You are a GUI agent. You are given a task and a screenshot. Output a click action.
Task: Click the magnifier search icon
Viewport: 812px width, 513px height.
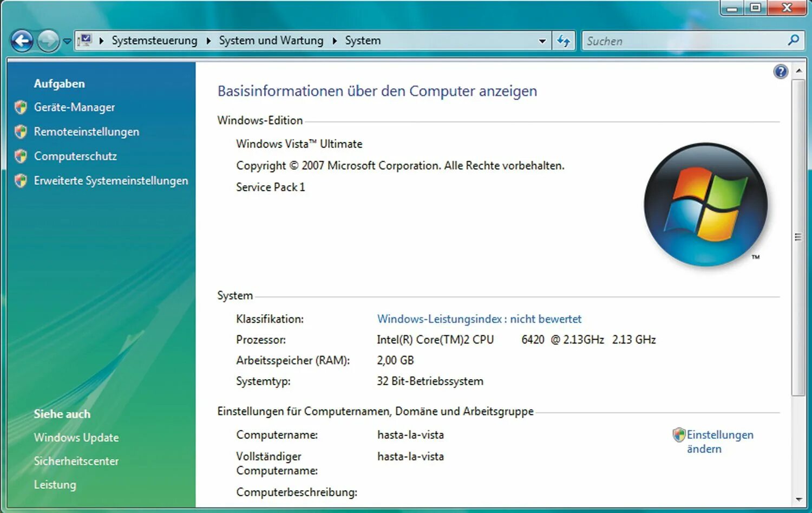[794, 40]
